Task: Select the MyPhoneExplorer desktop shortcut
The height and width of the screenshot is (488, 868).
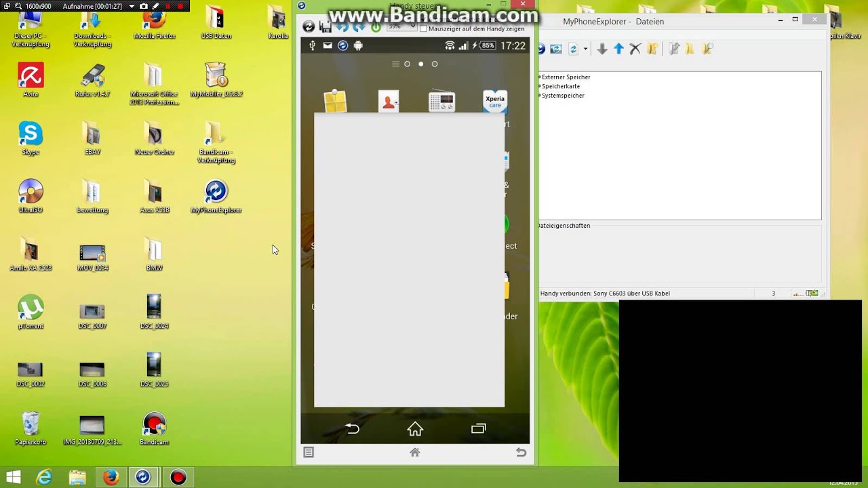Action: point(216,197)
